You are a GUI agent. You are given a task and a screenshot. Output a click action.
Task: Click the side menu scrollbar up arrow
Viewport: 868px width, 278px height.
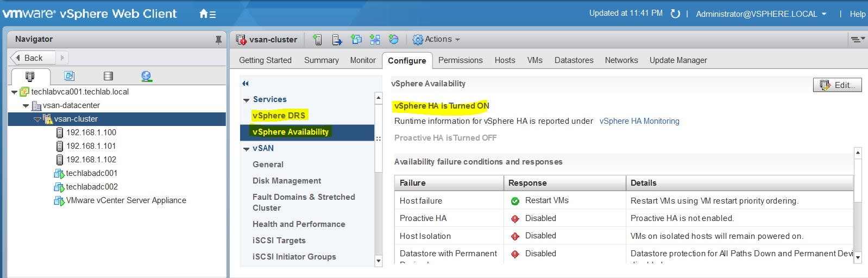click(379, 98)
